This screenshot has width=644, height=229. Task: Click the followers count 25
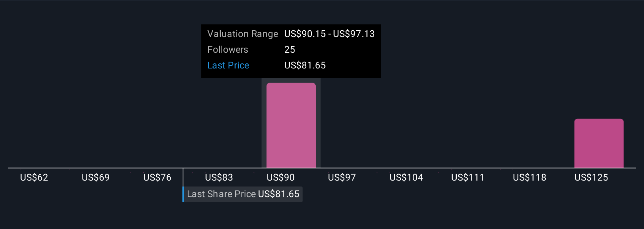[290, 50]
